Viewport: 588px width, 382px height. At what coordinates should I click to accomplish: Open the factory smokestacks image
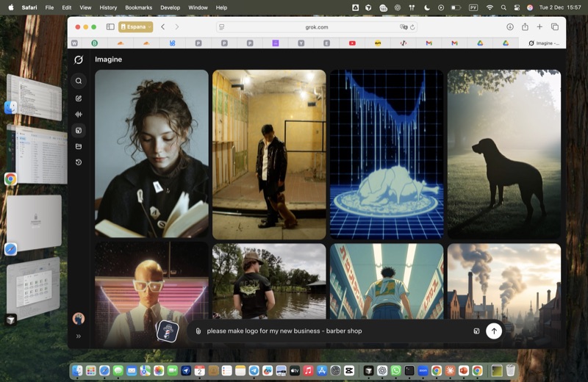coord(504,281)
